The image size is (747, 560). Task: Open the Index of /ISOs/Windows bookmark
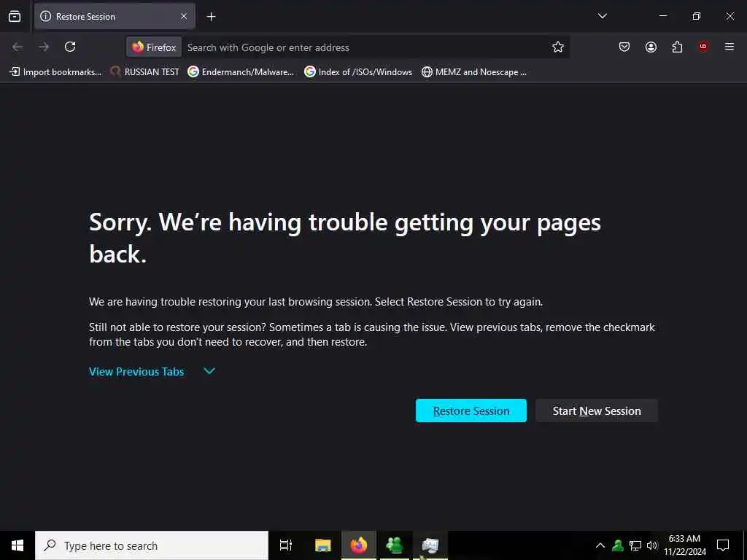click(358, 72)
